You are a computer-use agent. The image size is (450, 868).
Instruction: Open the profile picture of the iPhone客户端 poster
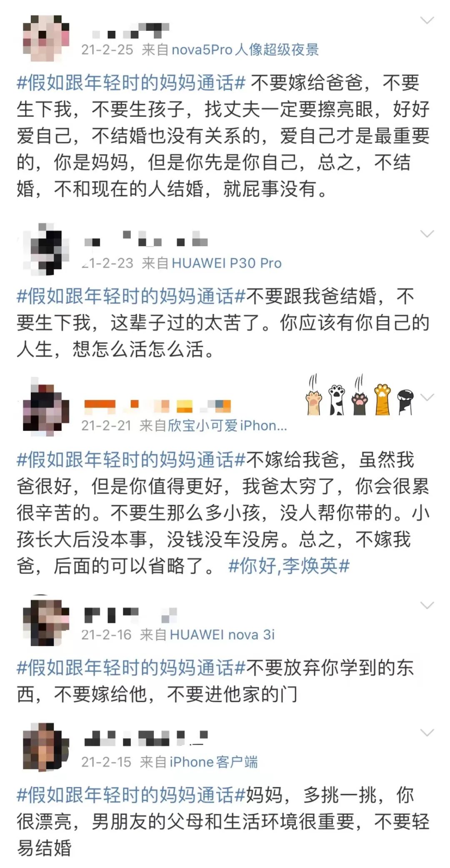[46, 747]
